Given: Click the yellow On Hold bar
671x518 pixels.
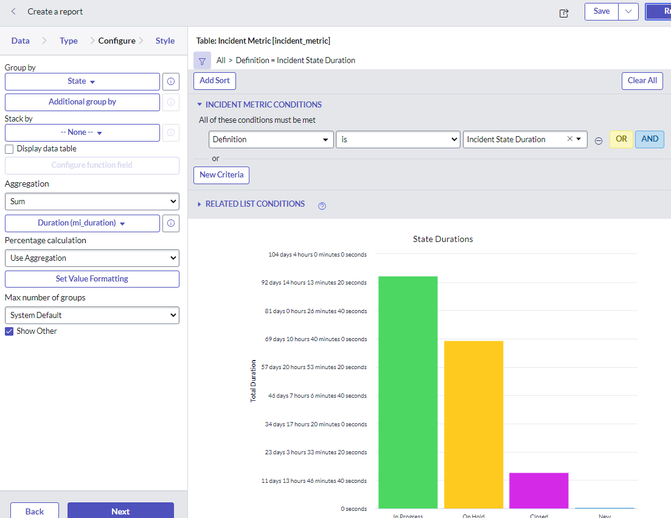Looking at the screenshot, I should 474,425.
